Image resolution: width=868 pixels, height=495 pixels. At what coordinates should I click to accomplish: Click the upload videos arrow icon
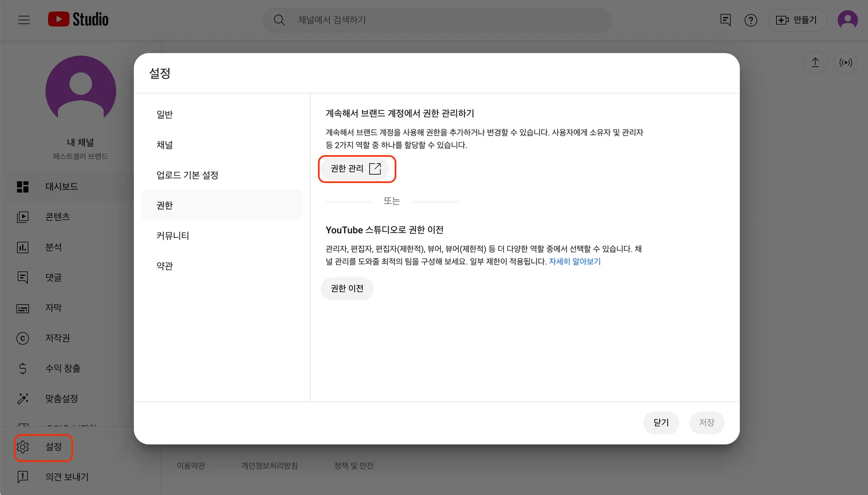click(815, 63)
